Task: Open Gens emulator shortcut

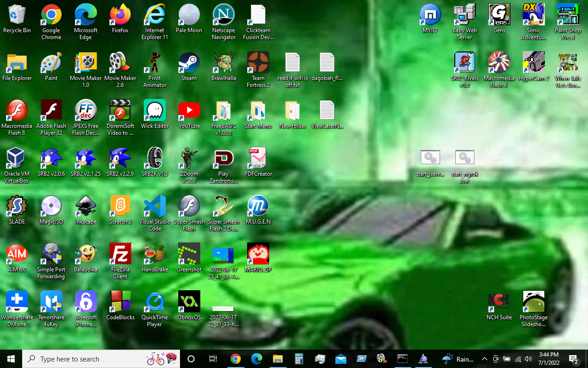Action: pyautogui.click(x=499, y=18)
